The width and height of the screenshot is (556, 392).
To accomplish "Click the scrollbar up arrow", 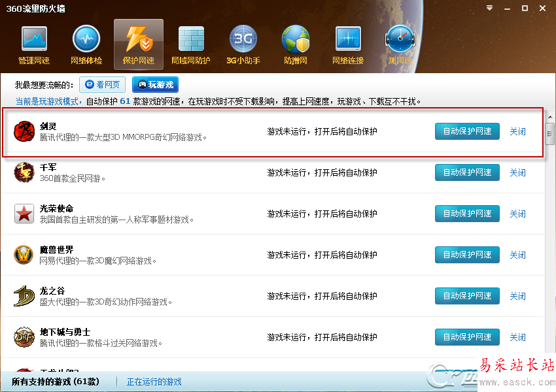I will [x=549, y=116].
